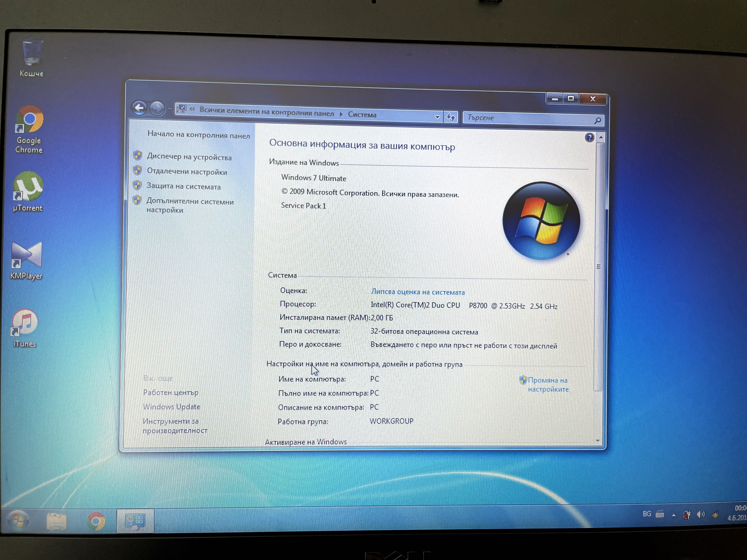The width and height of the screenshot is (747, 560).
Task: Click the Back arrow in System window
Action: 140,108
